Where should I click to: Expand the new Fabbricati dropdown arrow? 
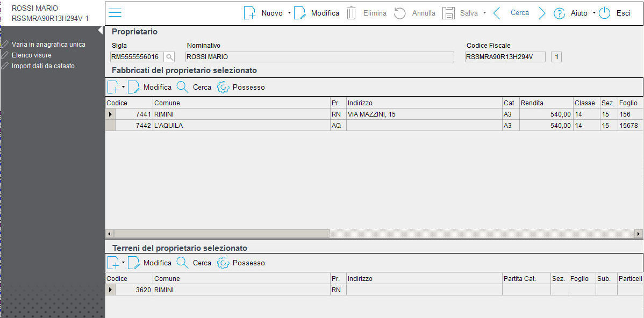click(123, 87)
